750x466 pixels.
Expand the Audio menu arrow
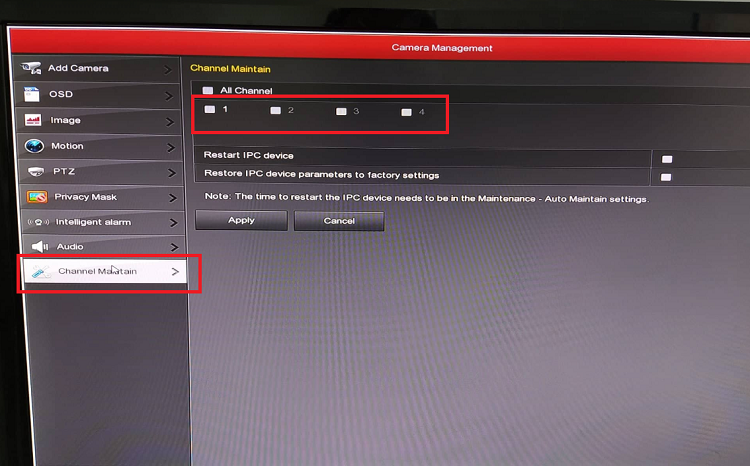tap(174, 247)
